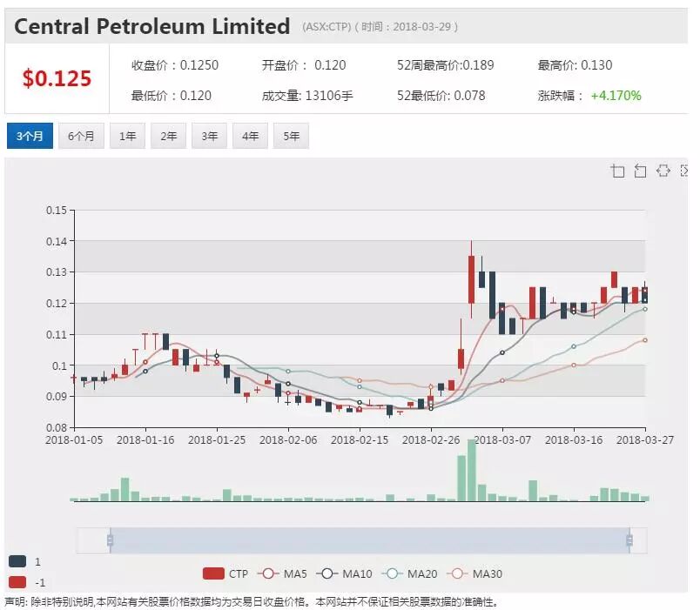Toggle the MA30 line legend
This screenshot has height=610, width=700.
(x=475, y=573)
